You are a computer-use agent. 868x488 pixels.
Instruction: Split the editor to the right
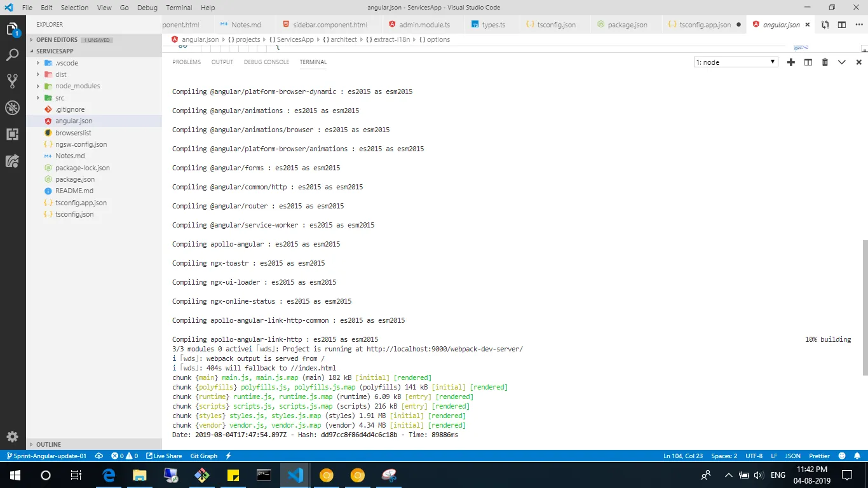842,25
